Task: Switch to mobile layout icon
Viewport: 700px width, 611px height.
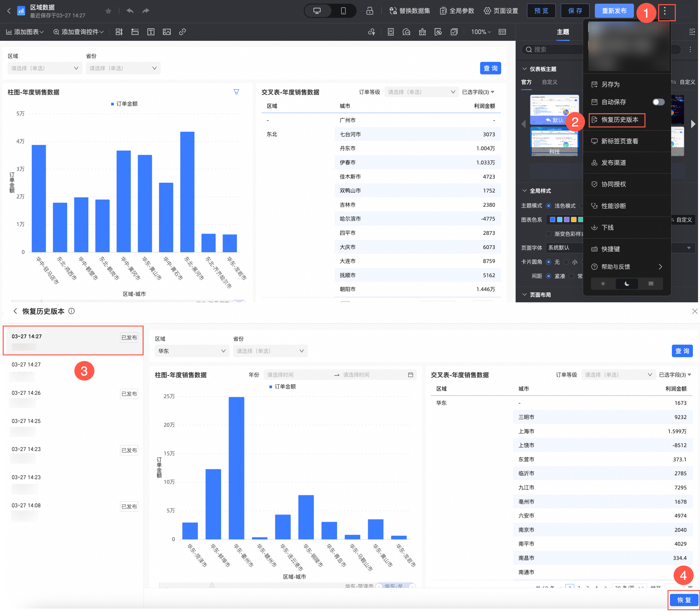Action: coord(343,11)
